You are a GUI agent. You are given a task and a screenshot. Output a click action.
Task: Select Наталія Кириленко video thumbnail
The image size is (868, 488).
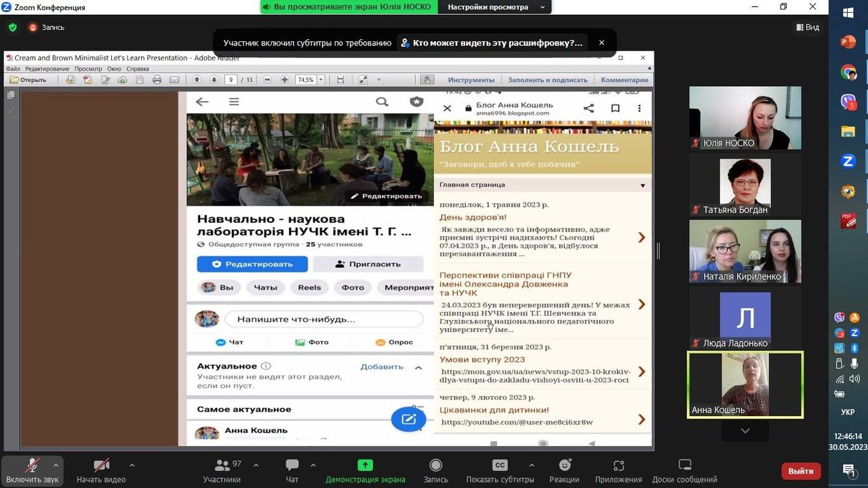[x=745, y=251]
